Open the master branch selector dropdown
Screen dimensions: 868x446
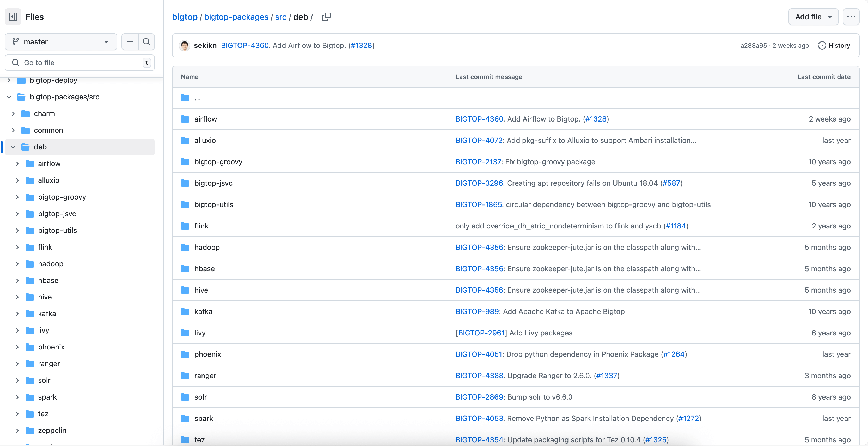pyautogui.click(x=61, y=42)
